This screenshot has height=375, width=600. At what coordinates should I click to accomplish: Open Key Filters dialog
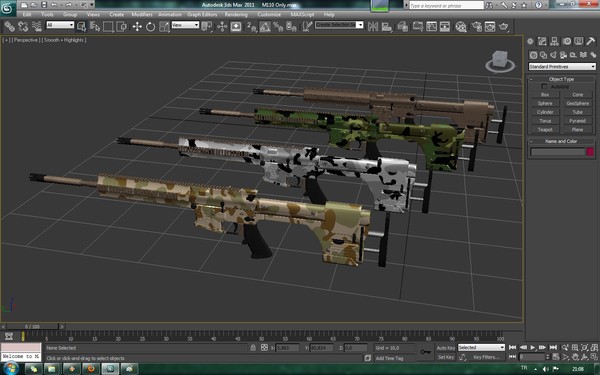pyautogui.click(x=487, y=357)
